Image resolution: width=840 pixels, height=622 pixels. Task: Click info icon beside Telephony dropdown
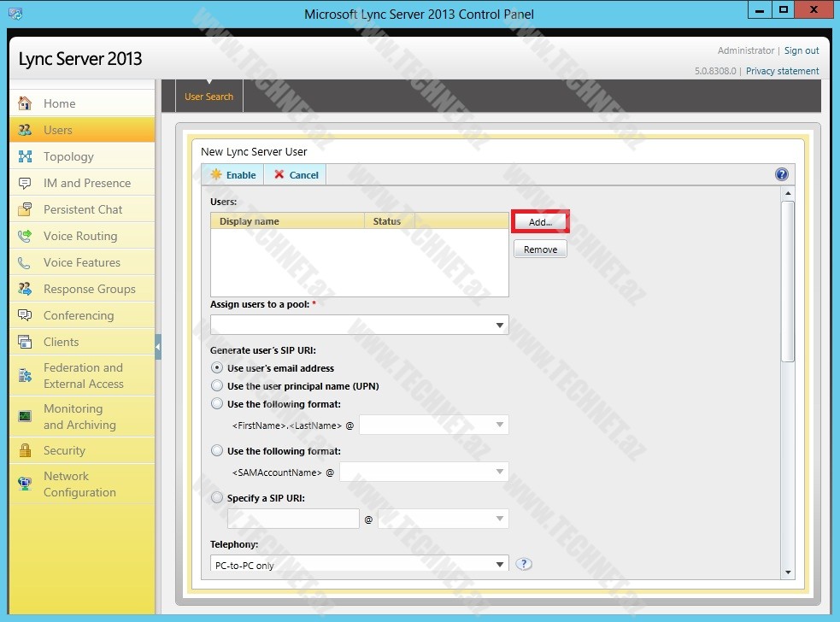click(x=524, y=564)
